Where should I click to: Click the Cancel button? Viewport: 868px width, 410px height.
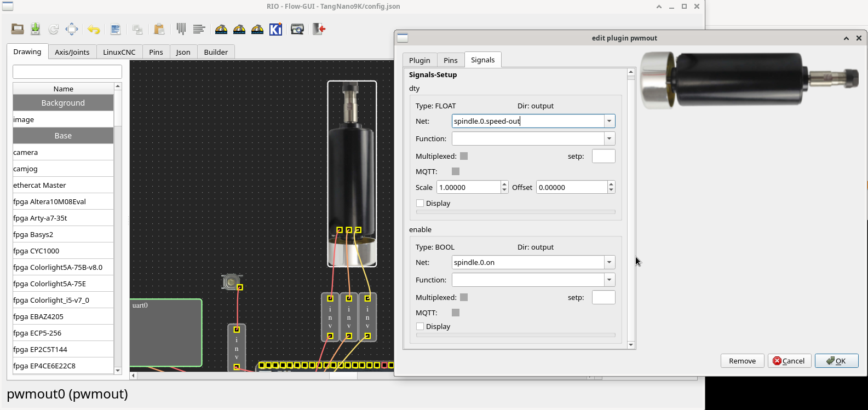click(789, 361)
